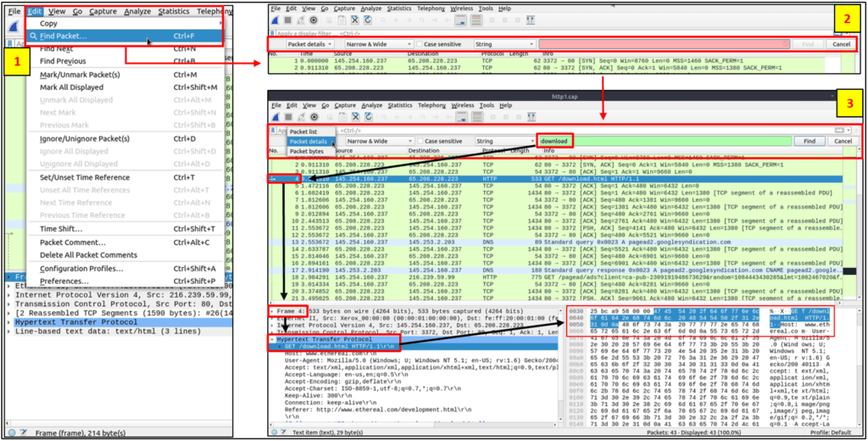This screenshot has height=441, width=868.
Task: Click Protocol column header in window 3
Action: (494, 151)
